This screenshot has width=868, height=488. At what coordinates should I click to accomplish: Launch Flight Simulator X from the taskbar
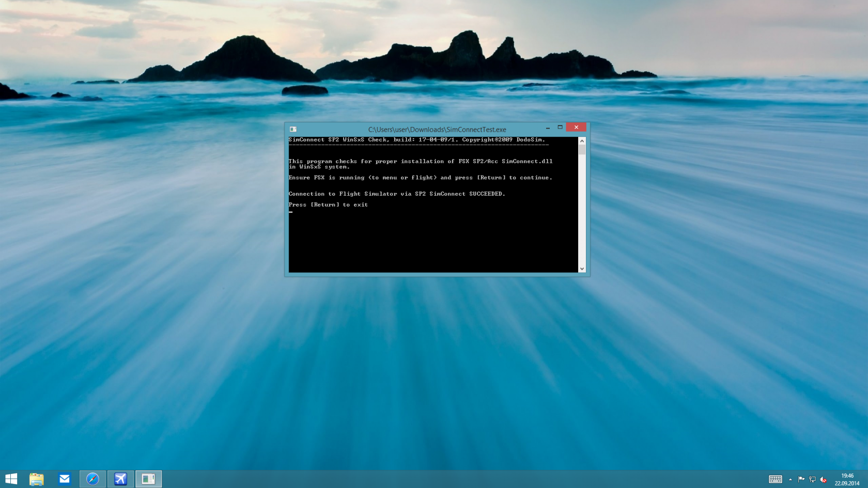120,479
